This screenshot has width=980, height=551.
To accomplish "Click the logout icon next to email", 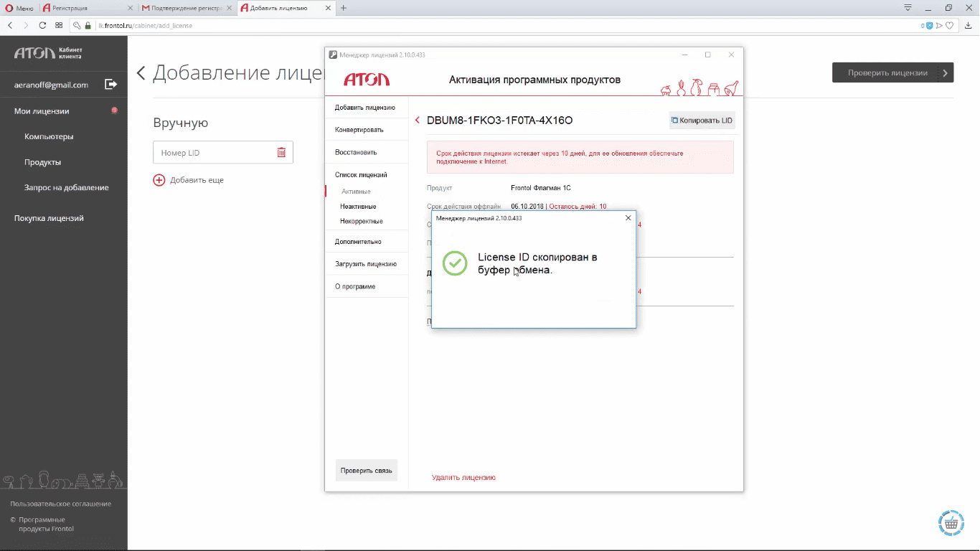I will pyautogui.click(x=111, y=84).
